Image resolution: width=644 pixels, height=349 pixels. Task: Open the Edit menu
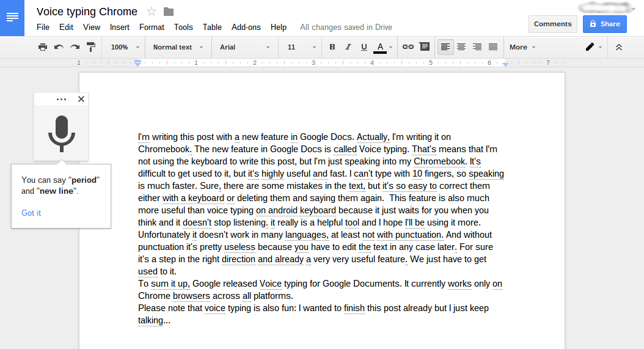pos(66,27)
